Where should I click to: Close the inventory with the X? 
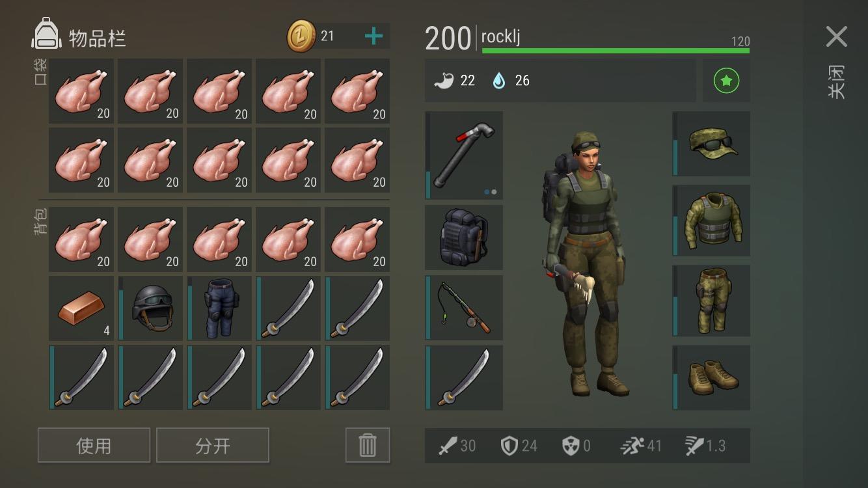pos(836,36)
